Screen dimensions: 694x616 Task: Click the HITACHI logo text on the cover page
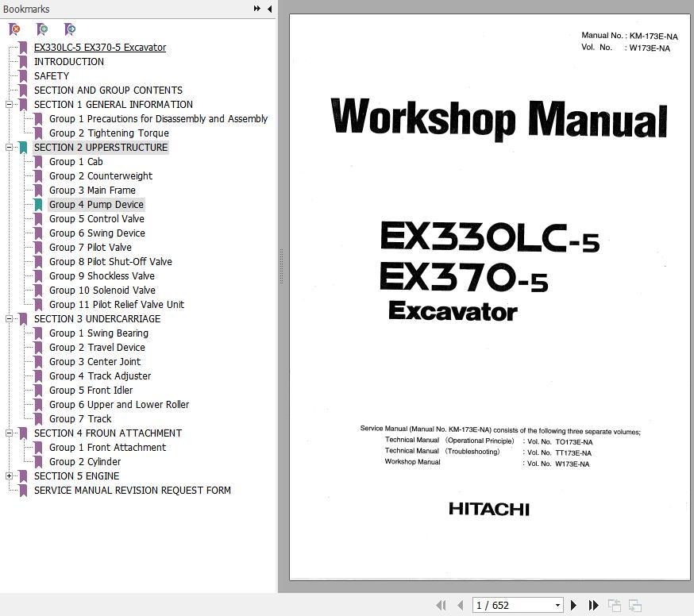[x=489, y=509]
